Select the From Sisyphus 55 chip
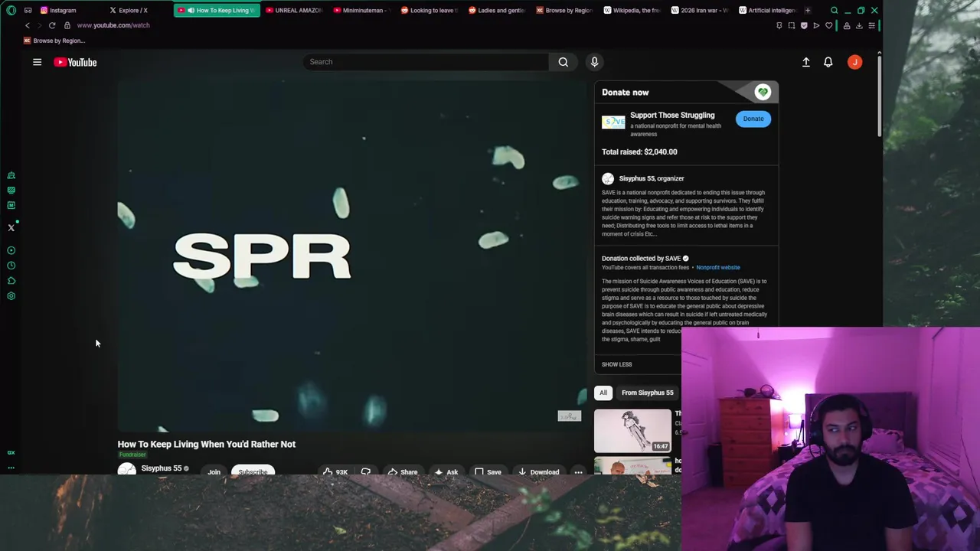980x551 pixels. [647, 393]
